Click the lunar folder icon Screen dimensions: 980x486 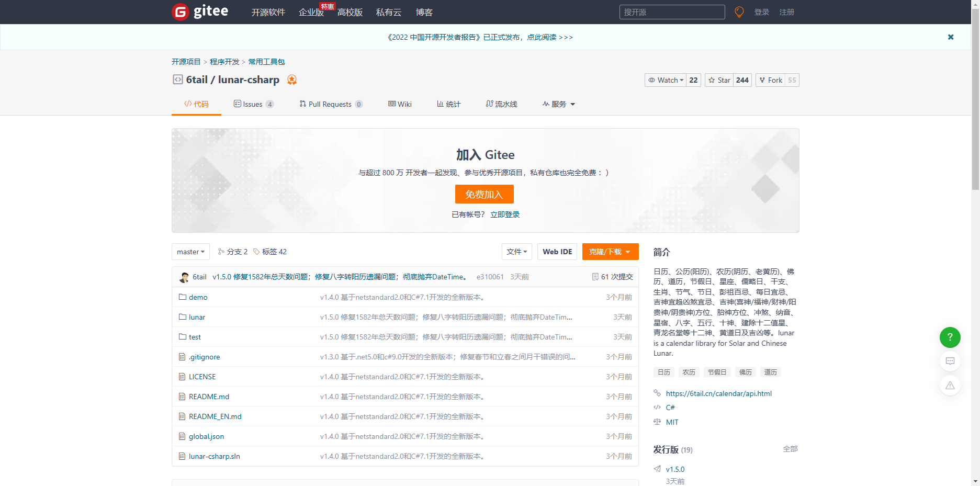183,317
